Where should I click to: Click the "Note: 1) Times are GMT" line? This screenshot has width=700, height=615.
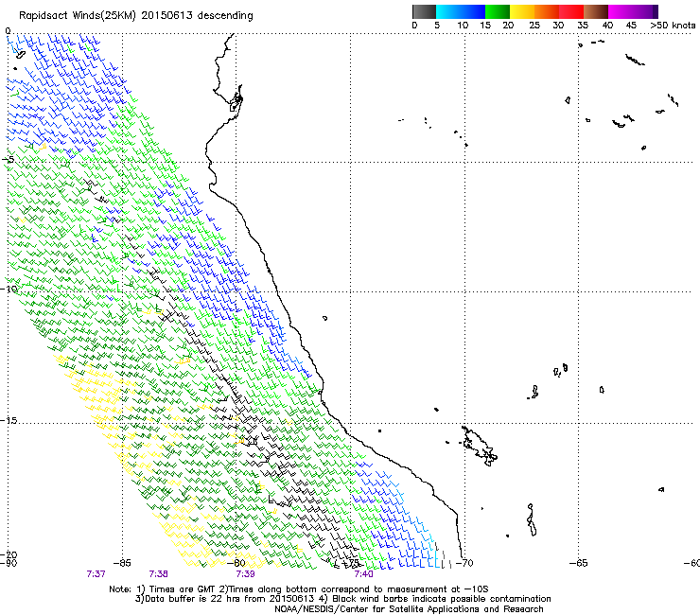(299, 589)
